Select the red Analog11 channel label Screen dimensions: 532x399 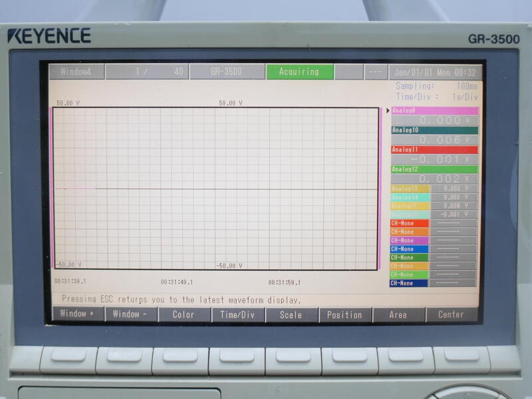coord(434,150)
